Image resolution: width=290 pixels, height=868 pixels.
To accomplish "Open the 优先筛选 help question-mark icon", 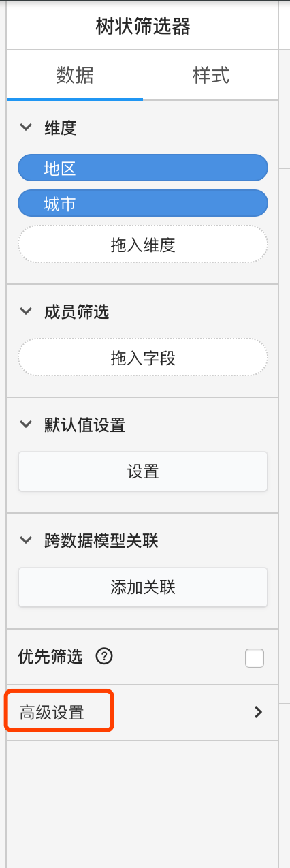I will pos(104,657).
